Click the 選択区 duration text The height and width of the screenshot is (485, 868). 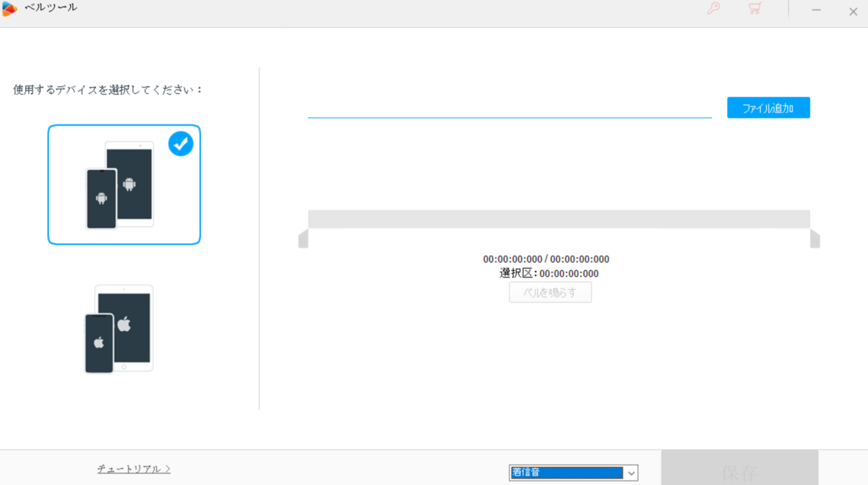tap(549, 273)
